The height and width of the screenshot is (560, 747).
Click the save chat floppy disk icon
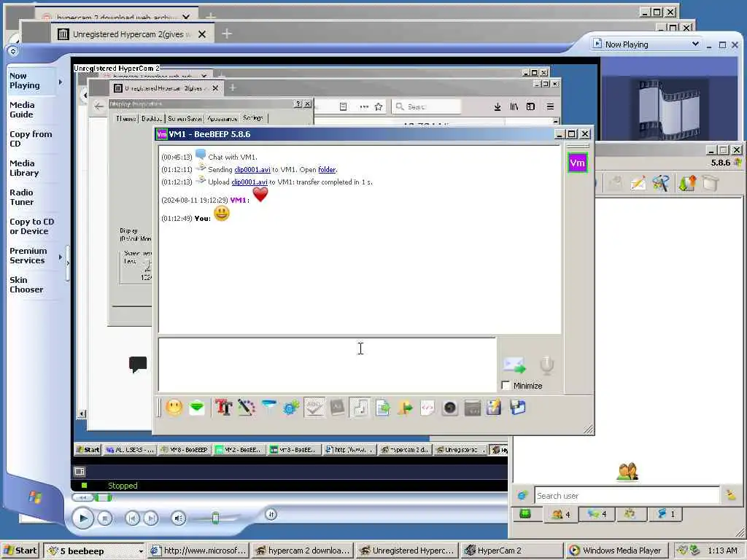pyautogui.click(x=518, y=408)
